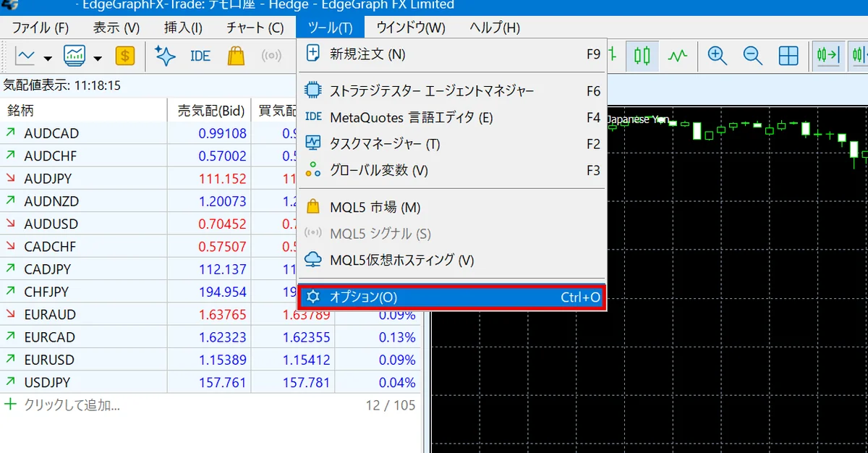The image size is (868, 453).
Task: Select candlestick chart mode in toolbar
Action: pos(642,56)
